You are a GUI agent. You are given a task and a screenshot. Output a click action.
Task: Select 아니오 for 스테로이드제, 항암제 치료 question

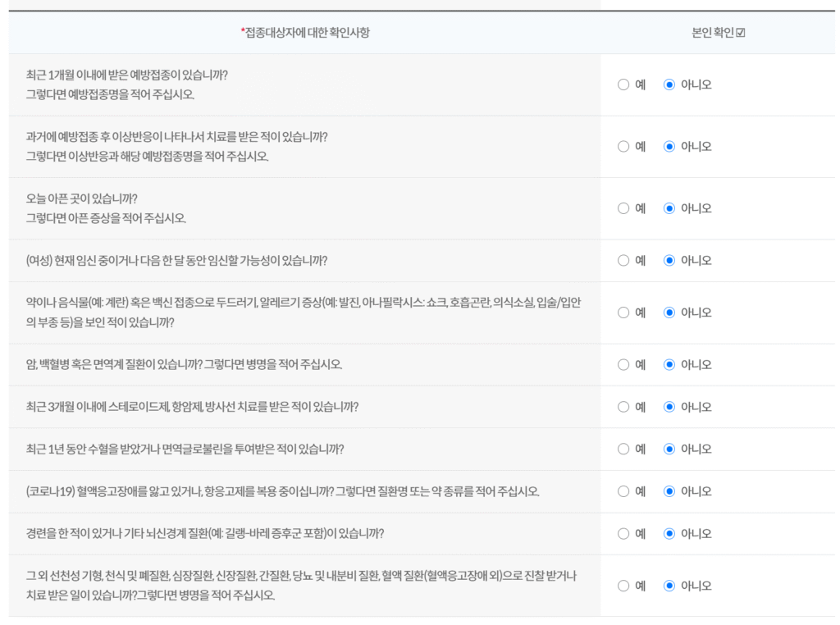(669, 407)
